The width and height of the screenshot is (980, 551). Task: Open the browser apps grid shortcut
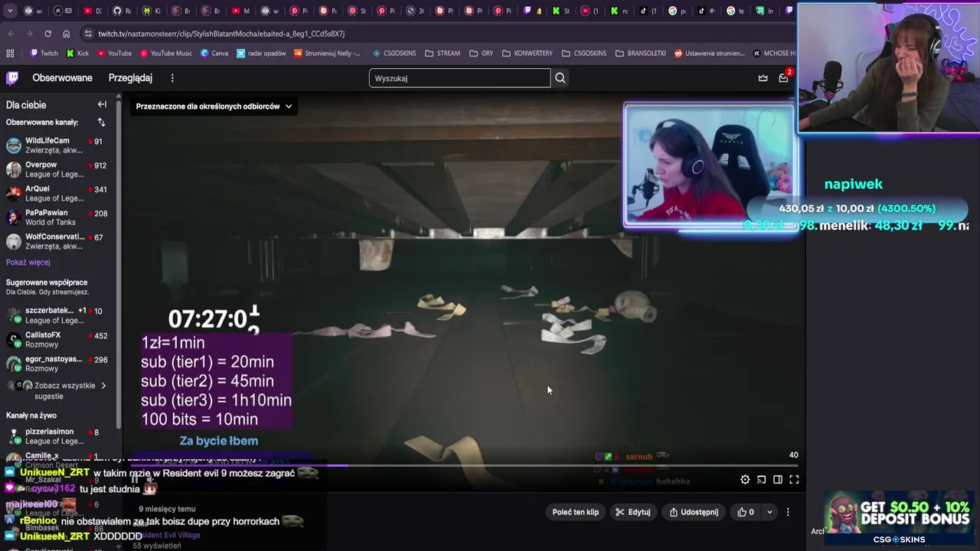point(10,54)
